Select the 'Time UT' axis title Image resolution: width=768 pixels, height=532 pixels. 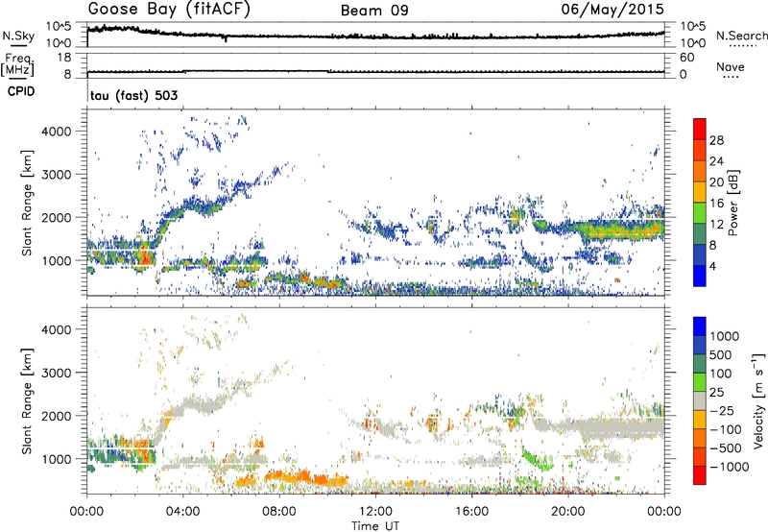coord(375,526)
